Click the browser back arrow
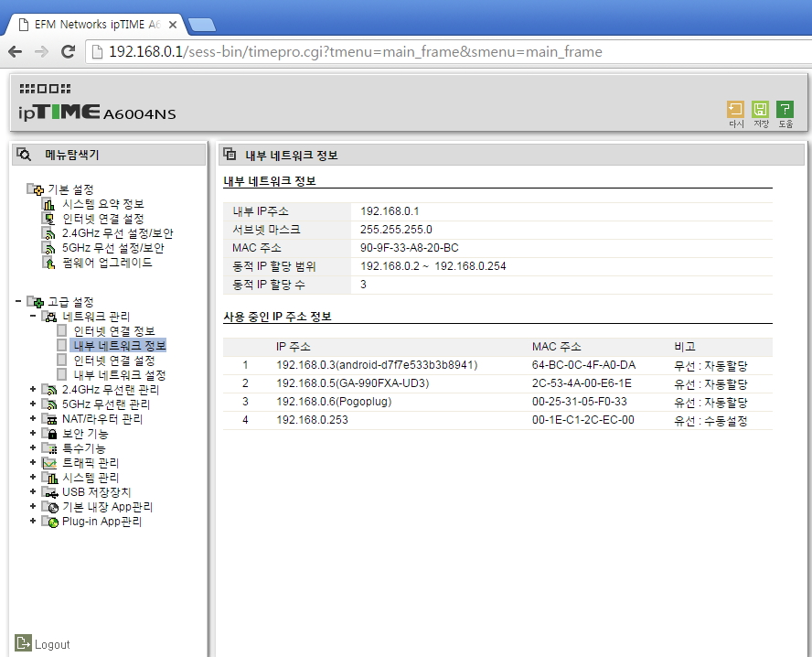Image resolution: width=812 pixels, height=657 pixels. tap(15, 51)
